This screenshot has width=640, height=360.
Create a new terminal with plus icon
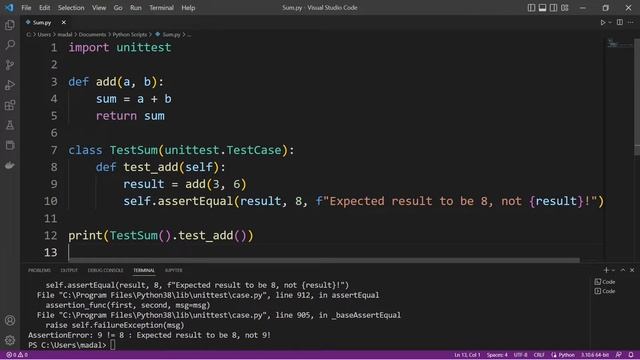(x=606, y=270)
